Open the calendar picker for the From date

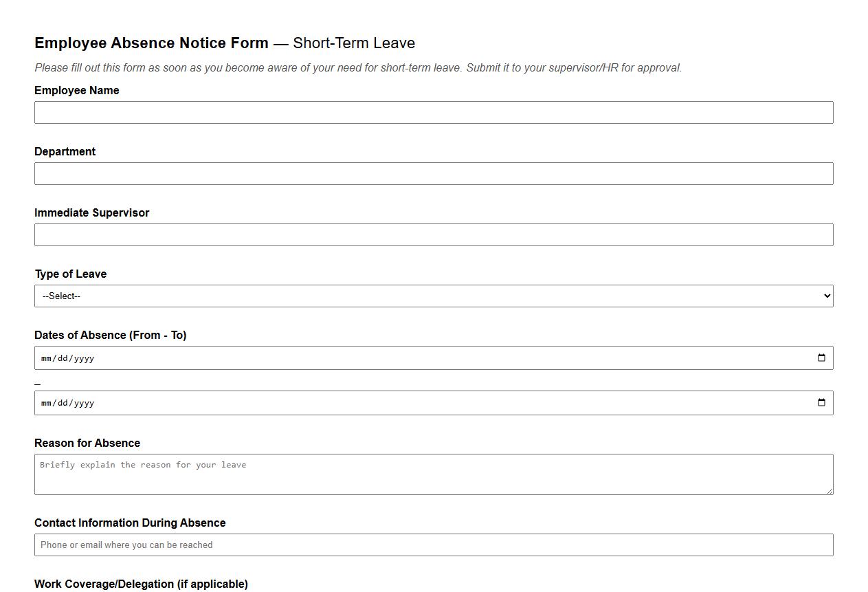click(x=821, y=357)
